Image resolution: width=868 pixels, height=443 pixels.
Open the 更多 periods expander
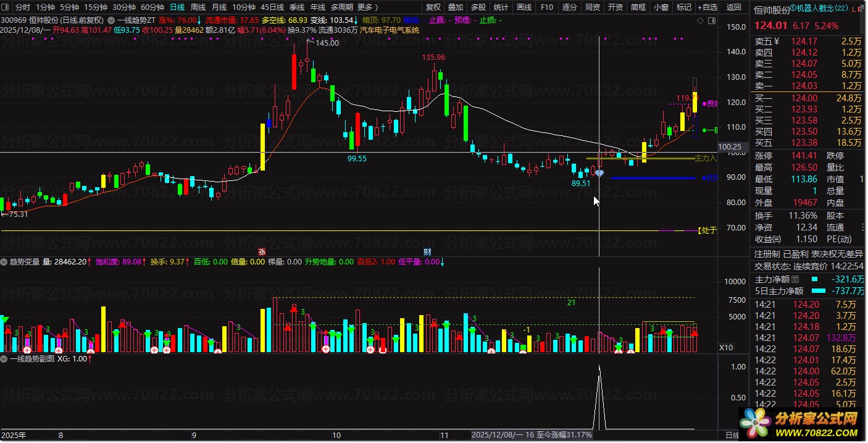point(367,7)
